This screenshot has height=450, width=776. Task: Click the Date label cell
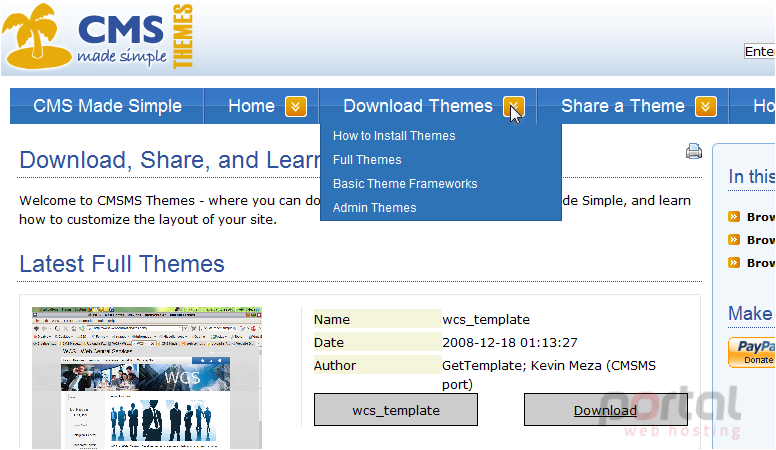click(378, 342)
